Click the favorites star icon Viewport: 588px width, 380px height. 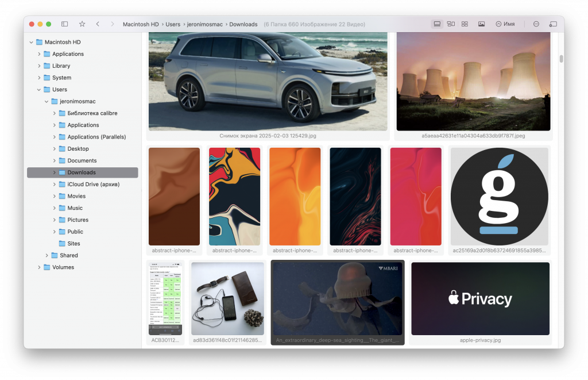pyautogui.click(x=82, y=24)
